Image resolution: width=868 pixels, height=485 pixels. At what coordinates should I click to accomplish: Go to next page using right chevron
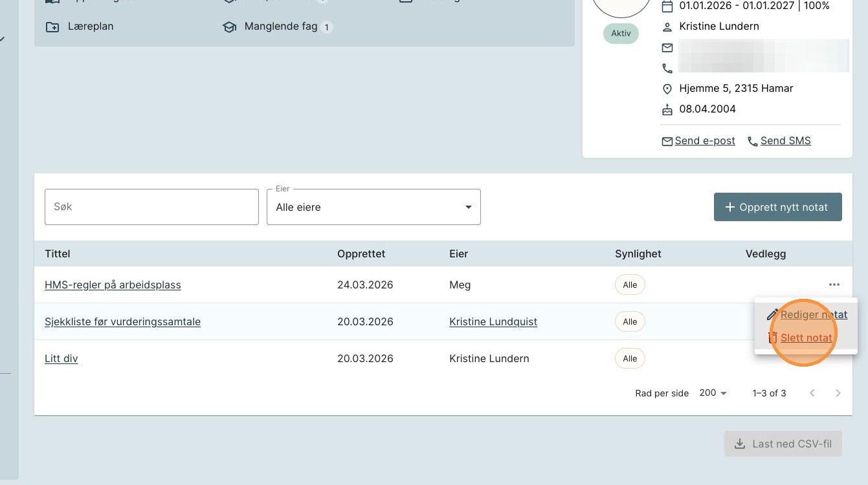pos(838,393)
